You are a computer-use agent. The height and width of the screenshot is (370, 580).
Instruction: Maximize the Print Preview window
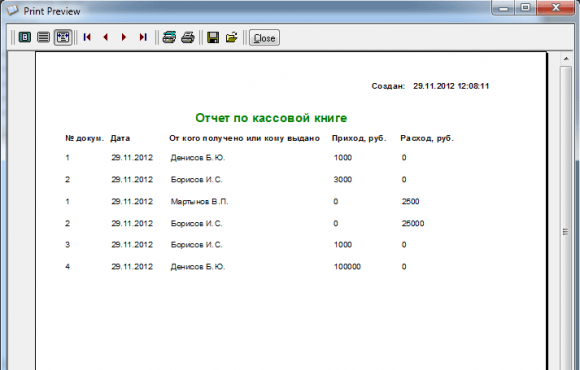tap(525, 7)
